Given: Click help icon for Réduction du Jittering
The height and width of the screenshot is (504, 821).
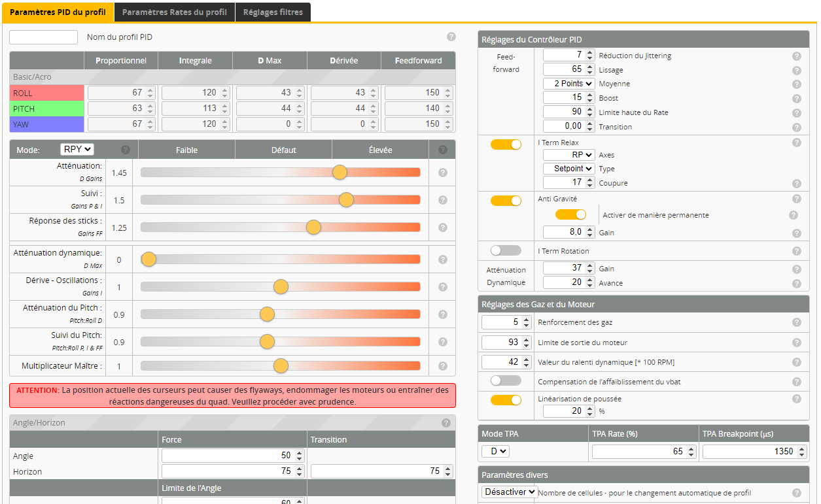Looking at the screenshot, I should (796, 56).
